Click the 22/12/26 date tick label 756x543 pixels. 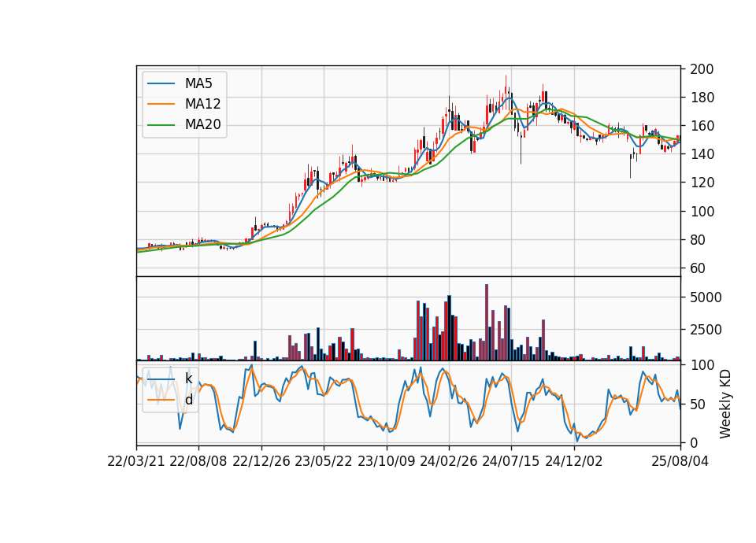261,461
